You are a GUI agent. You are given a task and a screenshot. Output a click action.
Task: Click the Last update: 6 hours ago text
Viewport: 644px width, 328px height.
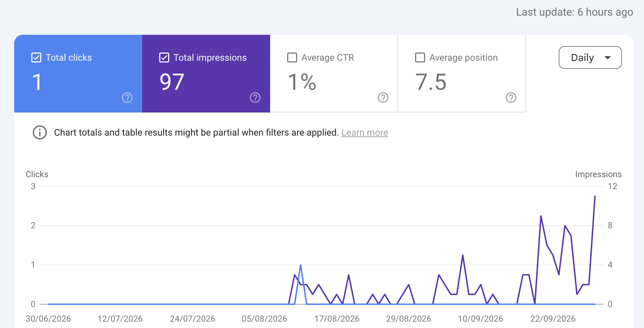click(x=575, y=12)
